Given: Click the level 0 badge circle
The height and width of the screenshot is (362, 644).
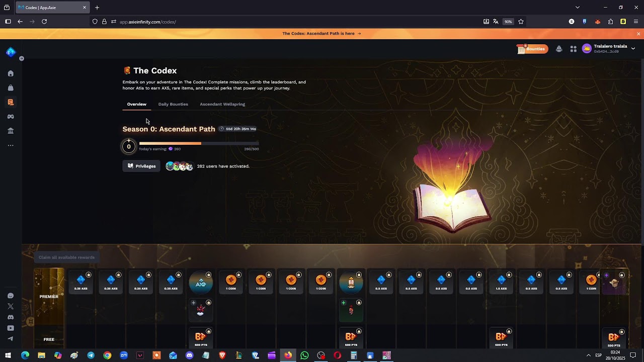Looking at the screenshot, I should [129, 146].
